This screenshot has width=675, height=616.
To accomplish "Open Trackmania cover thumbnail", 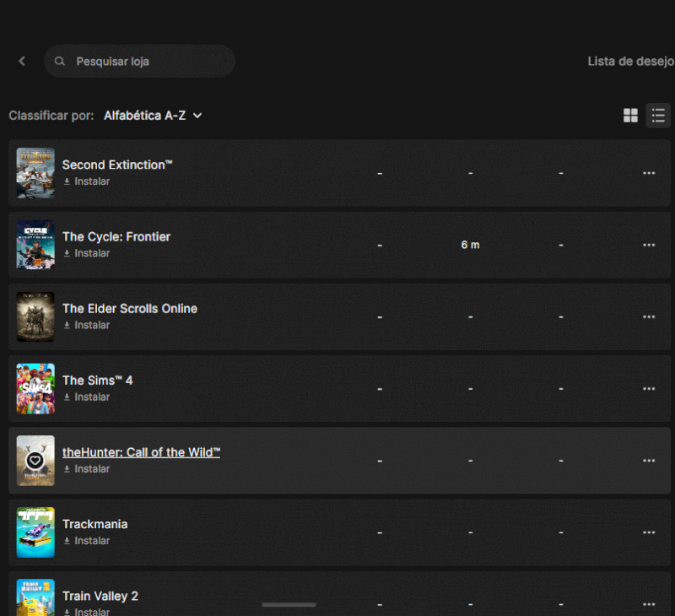I will click(x=35, y=532).
